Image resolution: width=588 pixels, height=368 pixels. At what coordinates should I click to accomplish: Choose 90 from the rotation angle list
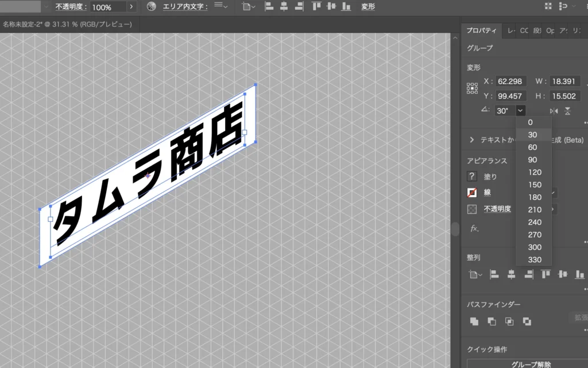(x=532, y=160)
